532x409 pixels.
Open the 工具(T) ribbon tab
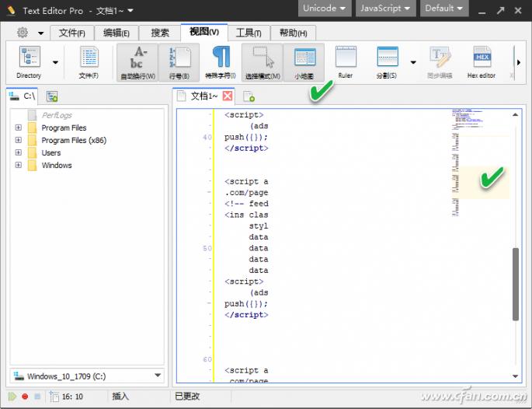249,33
